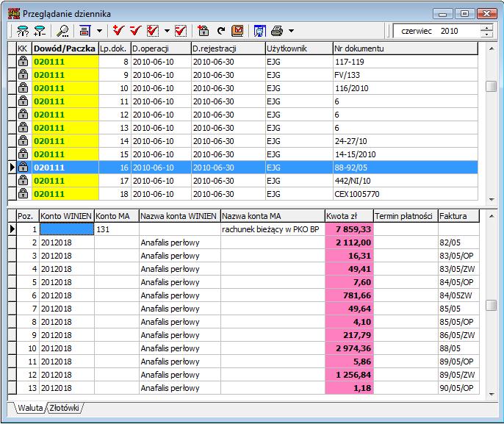The image size is (504, 424).
Task: Click padlock icon in row 442/NI/10
Action: coord(23,180)
